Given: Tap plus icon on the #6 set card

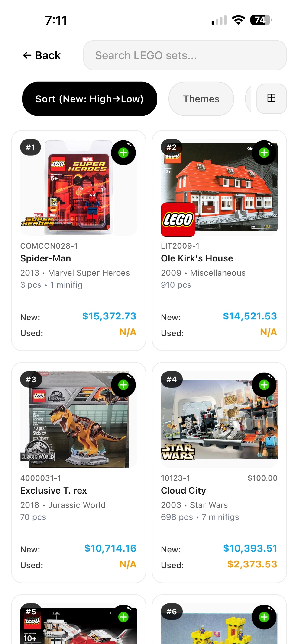Looking at the screenshot, I should 264,617.
